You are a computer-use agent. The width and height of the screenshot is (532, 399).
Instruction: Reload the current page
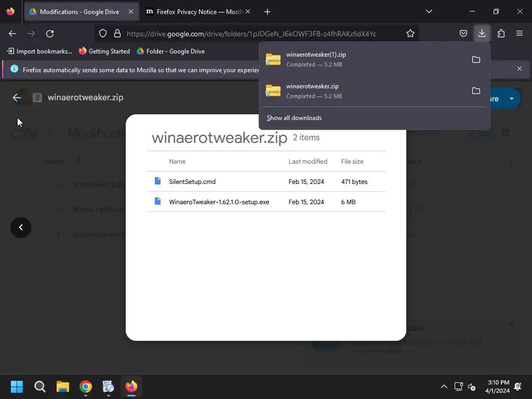click(50, 34)
